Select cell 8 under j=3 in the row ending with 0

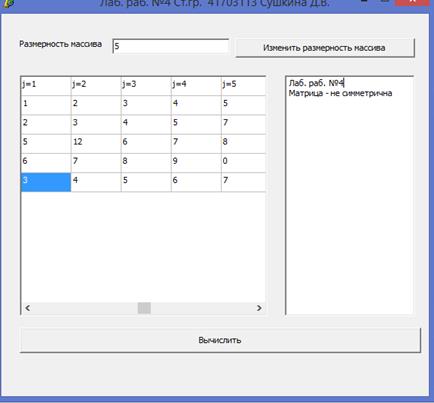(x=146, y=163)
